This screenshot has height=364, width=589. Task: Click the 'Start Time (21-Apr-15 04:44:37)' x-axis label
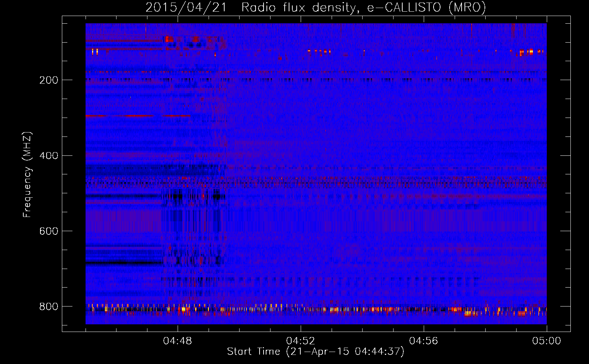(316, 352)
